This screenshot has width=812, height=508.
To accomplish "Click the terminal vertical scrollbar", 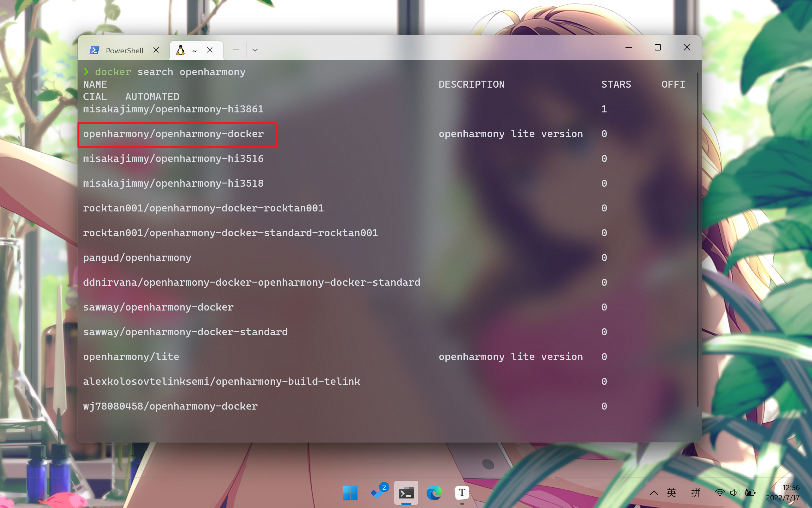I will coord(698,240).
